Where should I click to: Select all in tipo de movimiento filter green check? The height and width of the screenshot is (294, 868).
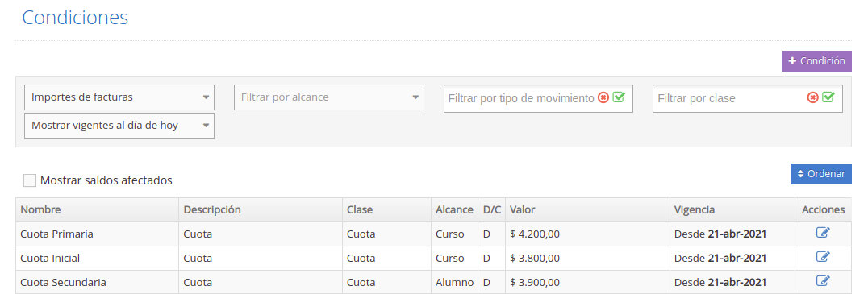619,97
